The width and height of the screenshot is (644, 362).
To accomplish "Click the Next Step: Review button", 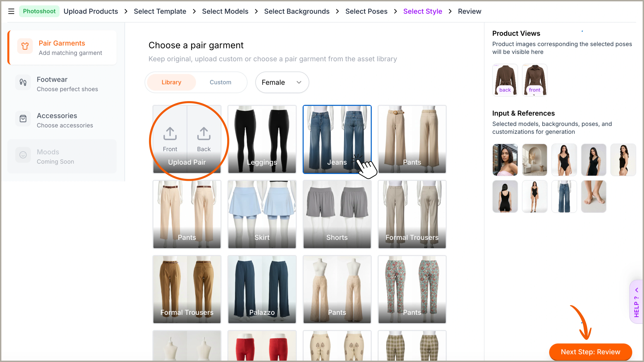I will click(x=591, y=352).
